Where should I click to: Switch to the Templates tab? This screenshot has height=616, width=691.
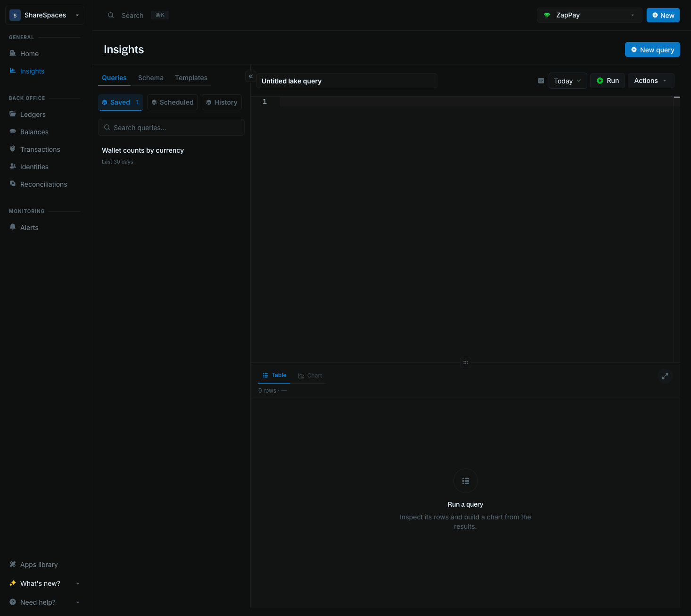[x=191, y=78]
